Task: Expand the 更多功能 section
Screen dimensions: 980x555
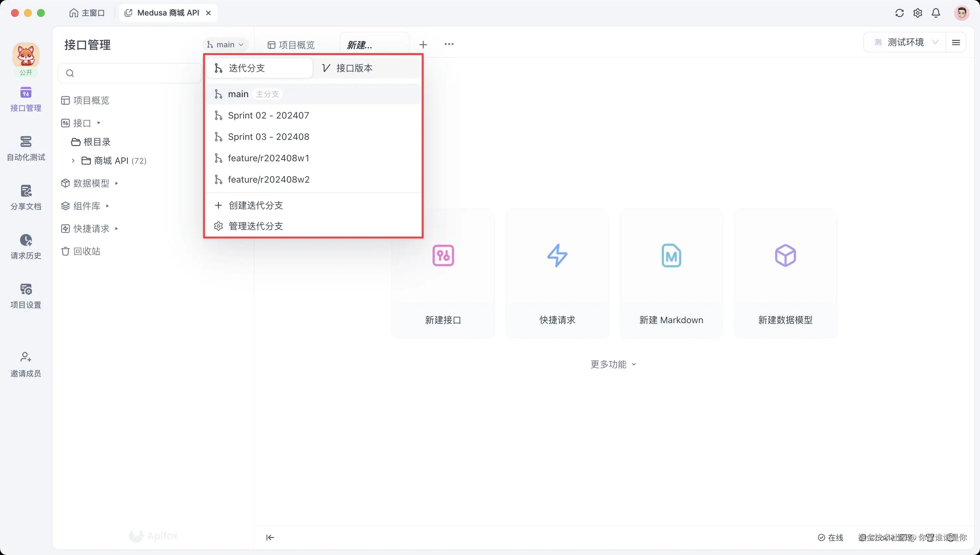Action: coord(612,364)
